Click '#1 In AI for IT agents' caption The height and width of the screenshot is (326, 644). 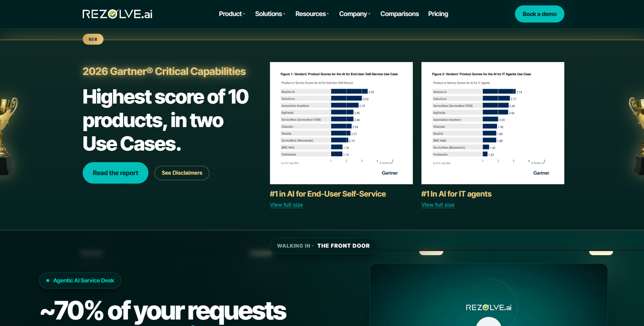coord(456,194)
